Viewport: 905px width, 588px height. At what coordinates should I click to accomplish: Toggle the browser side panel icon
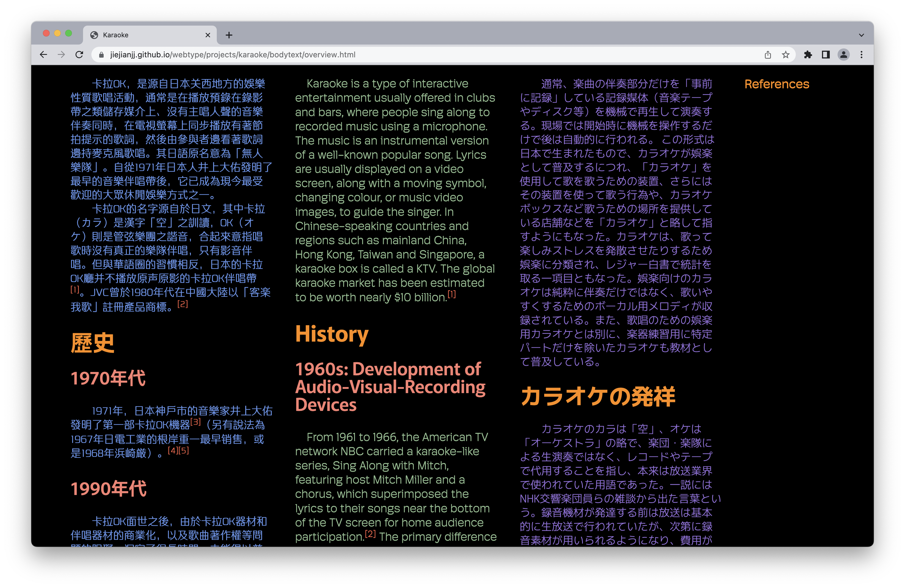click(x=826, y=55)
